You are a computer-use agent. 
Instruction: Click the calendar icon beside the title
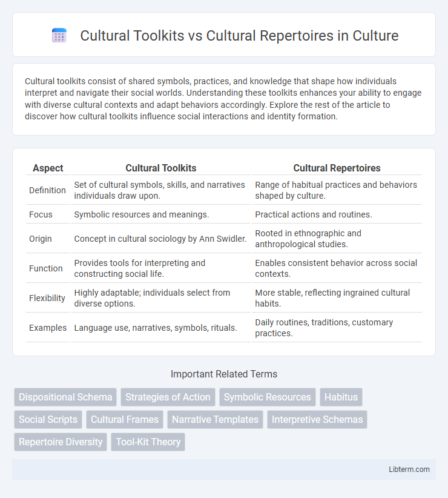[59, 35]
